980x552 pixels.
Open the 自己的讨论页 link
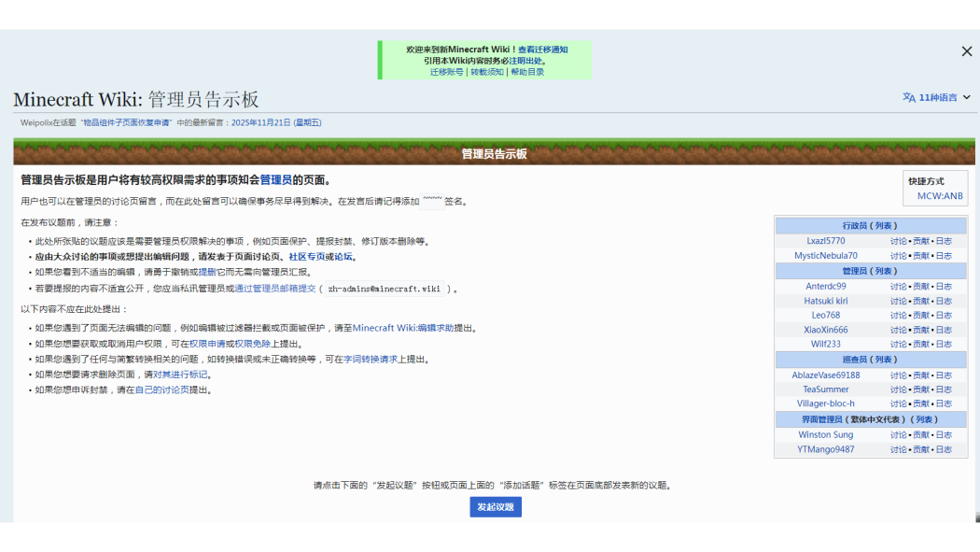pyautogui.click(x=161, y=390)
